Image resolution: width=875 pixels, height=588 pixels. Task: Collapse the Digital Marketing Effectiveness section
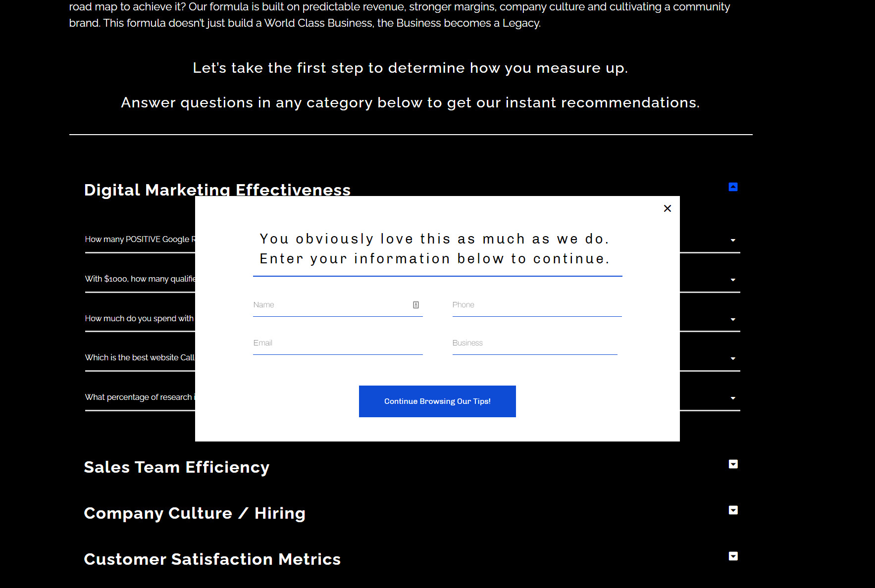pyautogui.click(x=732, y=187)
